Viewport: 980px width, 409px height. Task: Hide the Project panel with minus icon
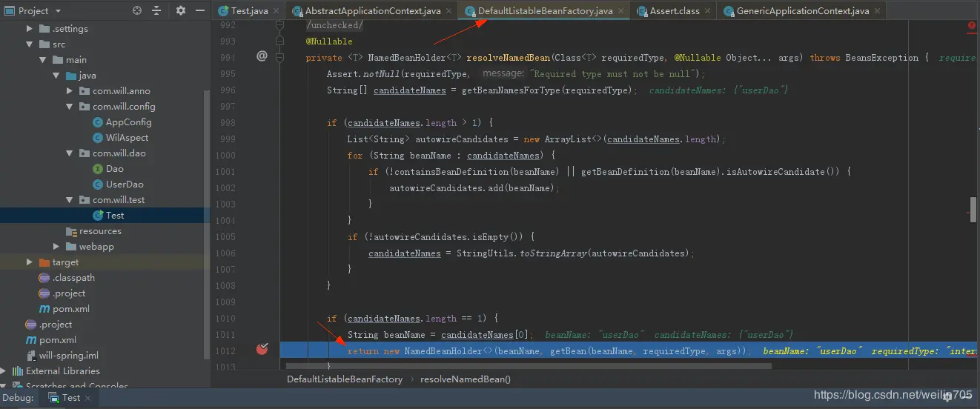(x=199, y=11)
